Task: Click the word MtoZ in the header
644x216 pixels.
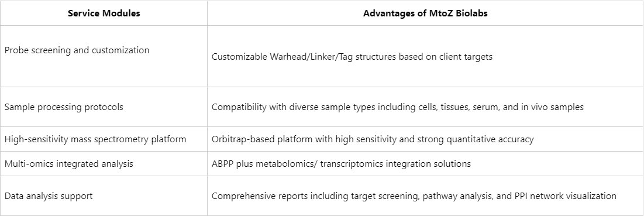Action: tap(443, 13)
